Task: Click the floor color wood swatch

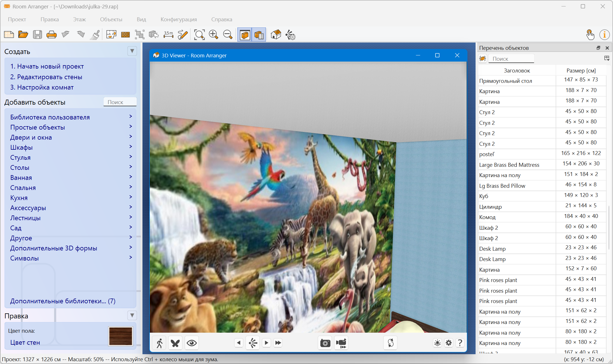Action: pyautogui.click(x=120, y=336)
